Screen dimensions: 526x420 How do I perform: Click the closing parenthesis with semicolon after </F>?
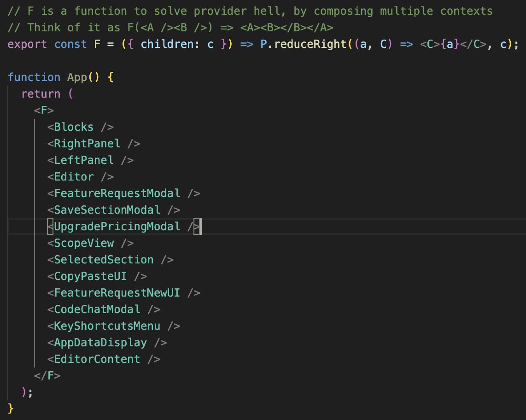tap(27, 392)
